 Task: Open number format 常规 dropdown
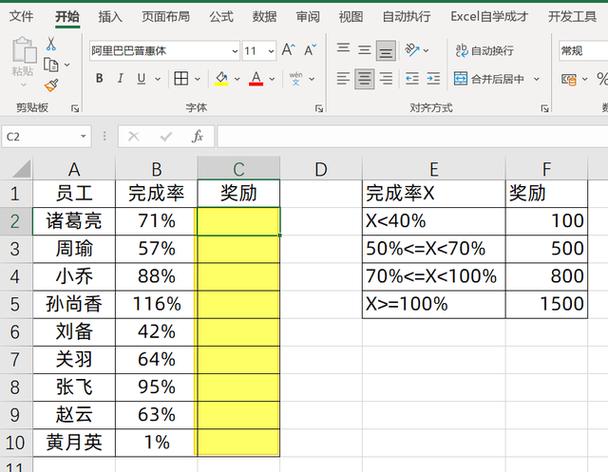pyautogui.click(x=583, y=51)
